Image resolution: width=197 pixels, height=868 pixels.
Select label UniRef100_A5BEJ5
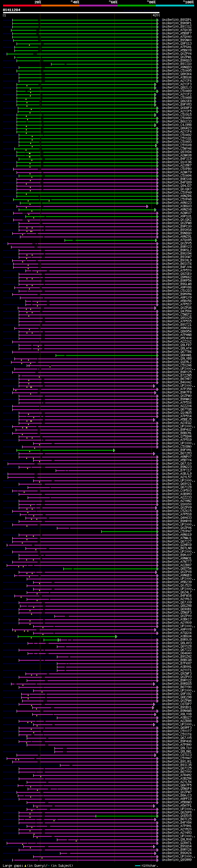(176, 419)
